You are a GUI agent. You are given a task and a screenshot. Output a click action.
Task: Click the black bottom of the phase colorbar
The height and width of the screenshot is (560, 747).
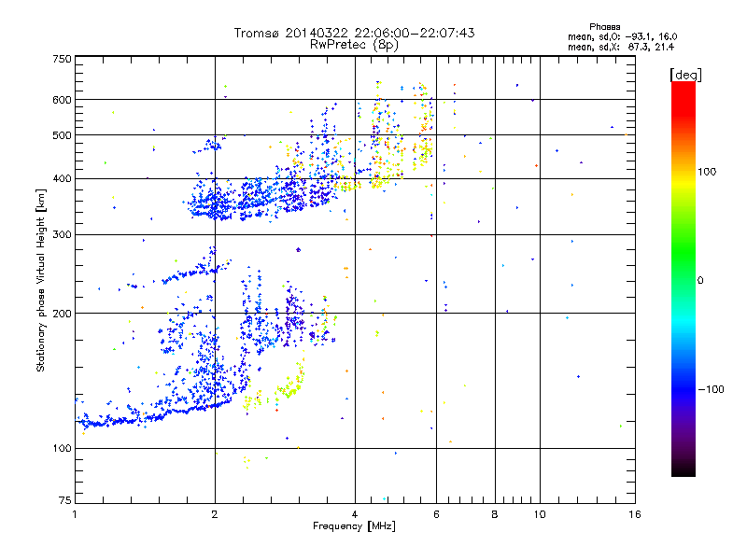tap(684, 471)
